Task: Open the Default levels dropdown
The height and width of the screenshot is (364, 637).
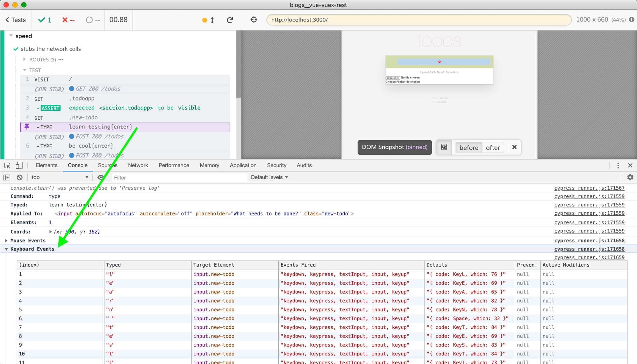Action: (x=269, y=177)
